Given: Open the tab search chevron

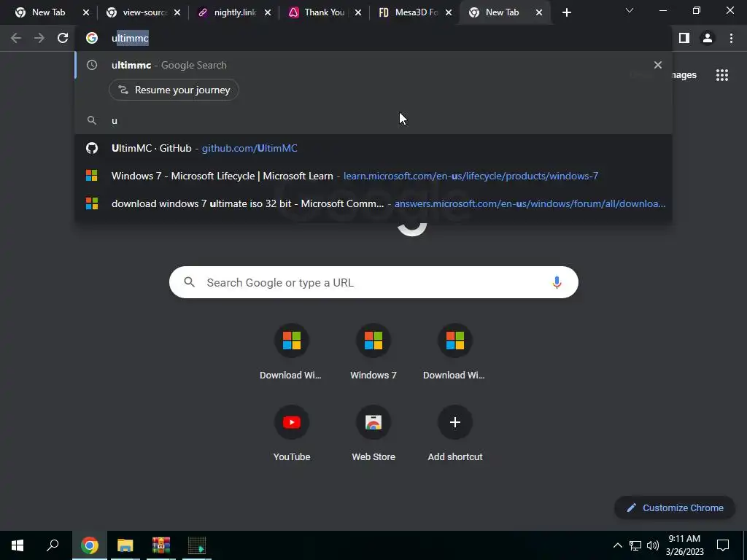Looking at the screenshot, I should click(x=630, y=10).
